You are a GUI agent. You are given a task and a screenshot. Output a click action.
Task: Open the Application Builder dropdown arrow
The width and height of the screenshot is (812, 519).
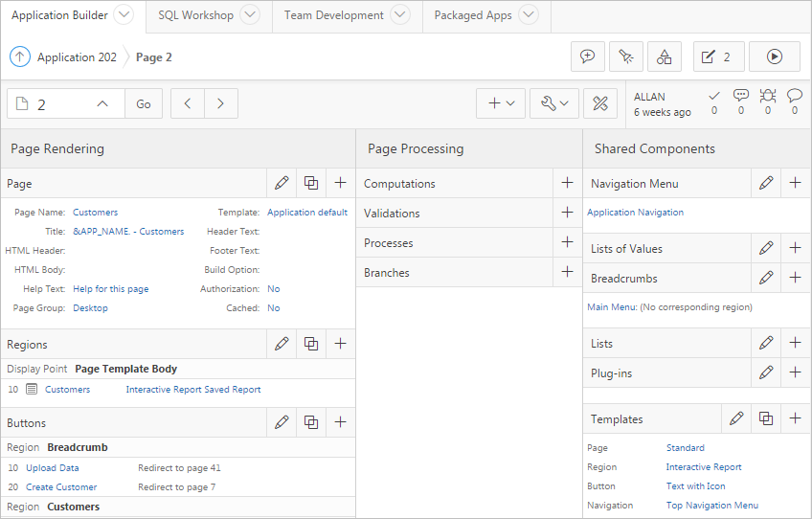pos(124,15)
